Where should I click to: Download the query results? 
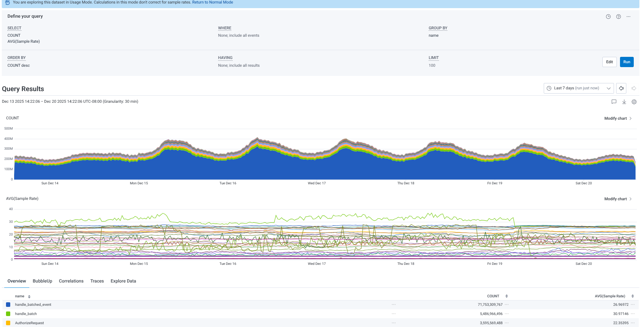click(x=624, y=102)
